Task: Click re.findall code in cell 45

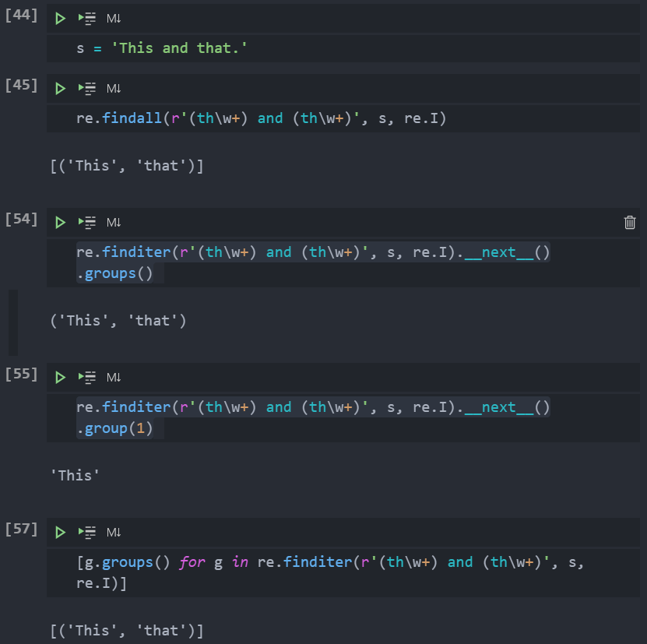Action: (x=261, y=118)
